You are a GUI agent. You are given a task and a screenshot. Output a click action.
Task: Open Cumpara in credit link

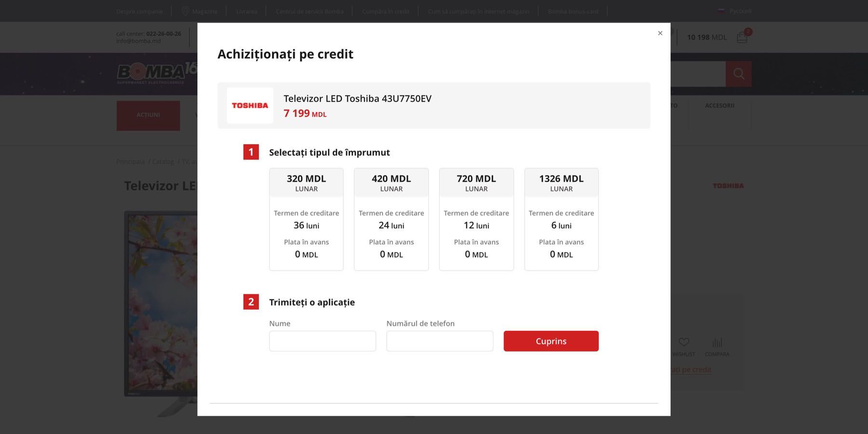point(386,11)
